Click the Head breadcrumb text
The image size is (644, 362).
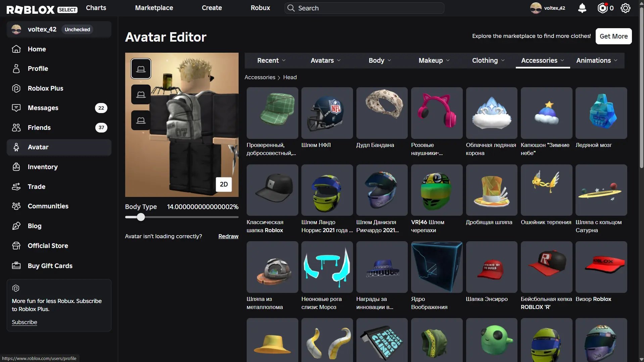click(290, 77)
